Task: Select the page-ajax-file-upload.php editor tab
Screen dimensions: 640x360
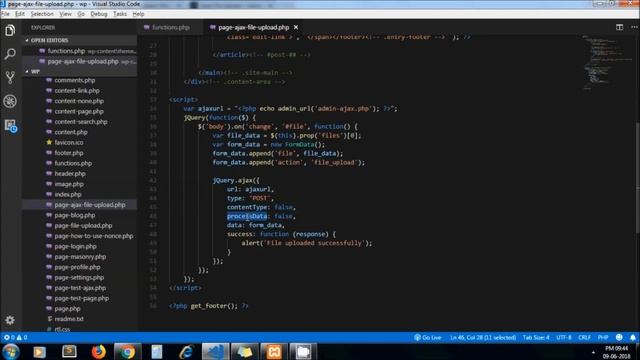Action: point(253,27)
